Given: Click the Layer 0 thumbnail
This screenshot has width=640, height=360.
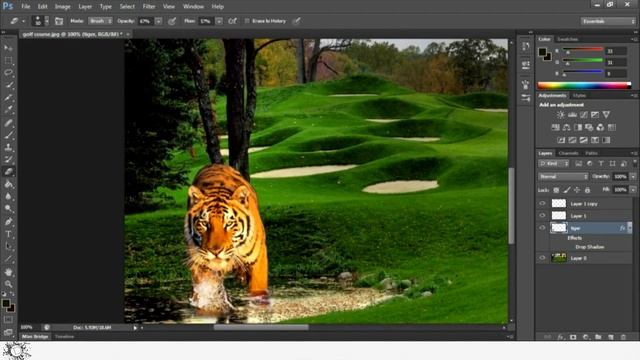Looking at the screenshot, I should click(559, 258).
